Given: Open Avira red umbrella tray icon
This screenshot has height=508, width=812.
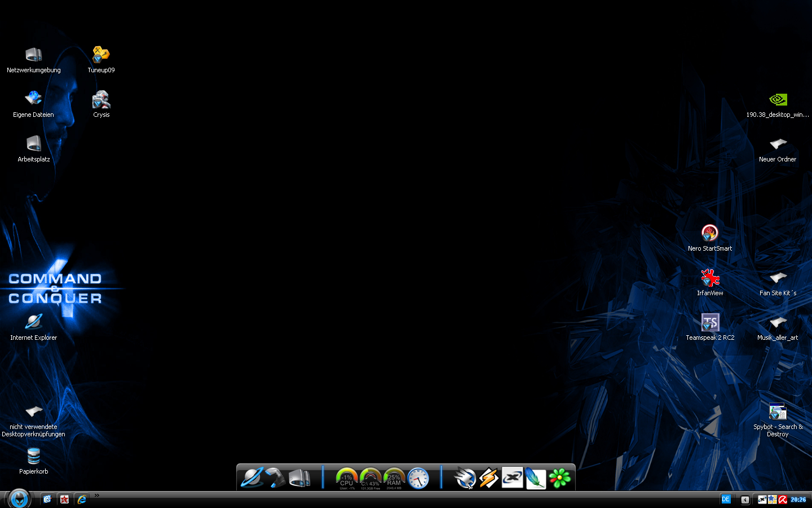Looking at the screenshot, I should pyautogui.click(x=783, y=500).
